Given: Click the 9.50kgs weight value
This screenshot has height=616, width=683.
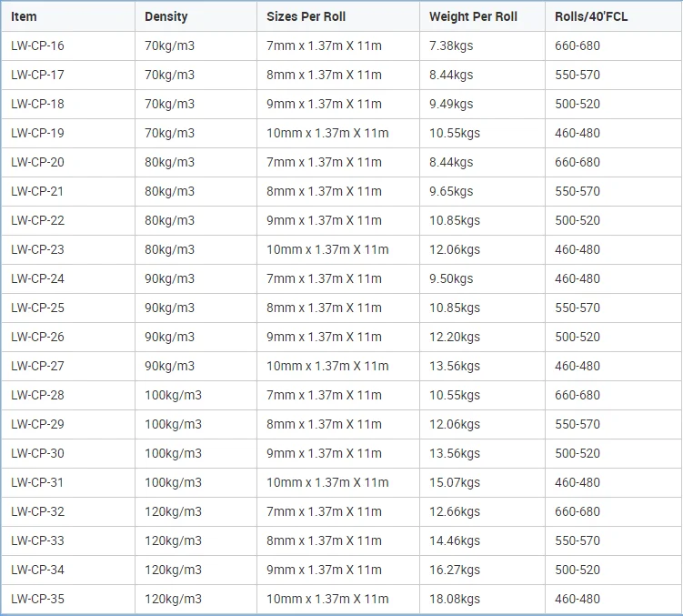Looking at the screenshot, I should click(x=451, y=278).
